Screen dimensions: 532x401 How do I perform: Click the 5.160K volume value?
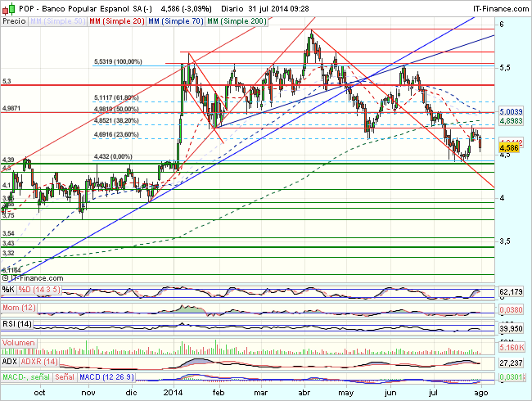point(512,348)
